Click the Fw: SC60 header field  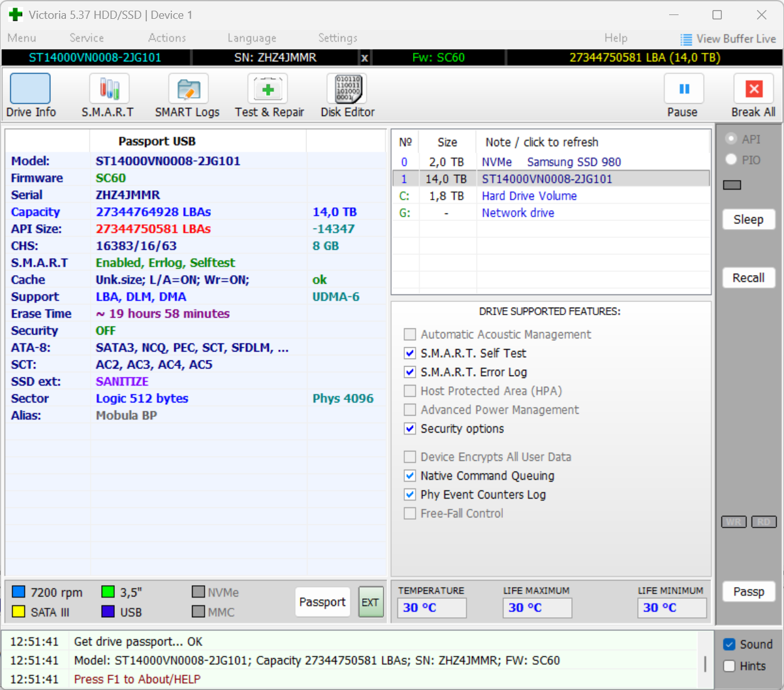tap(438, 58)
